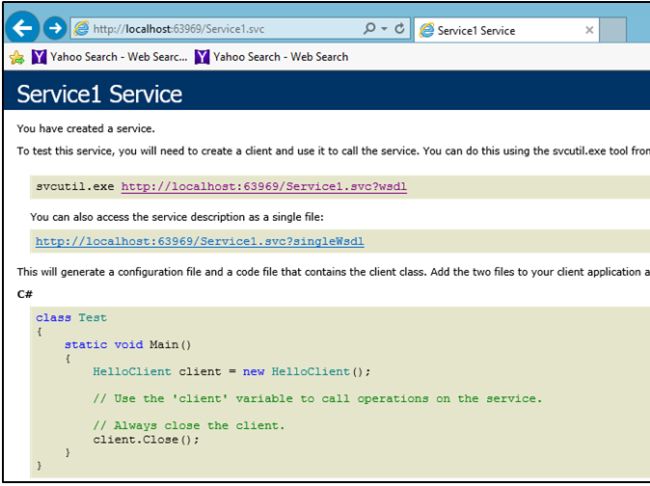Click 'You can also access the service description' text

[x=177, y=217]
